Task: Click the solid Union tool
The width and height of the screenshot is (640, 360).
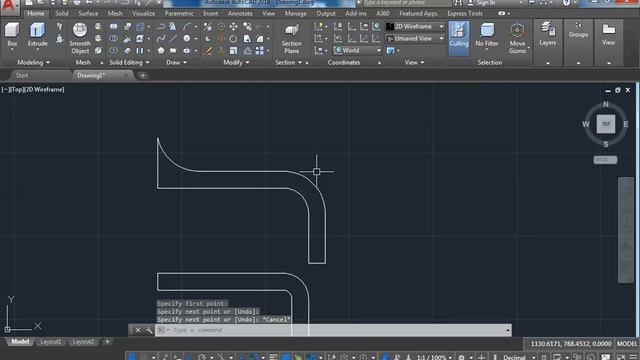Action: [x=113, y=27]
